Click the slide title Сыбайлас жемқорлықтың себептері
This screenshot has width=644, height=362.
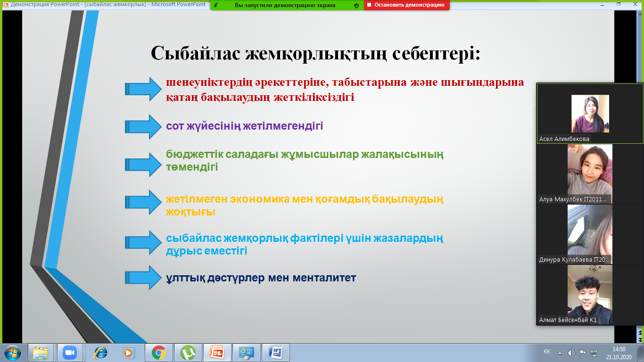point(315,53)
